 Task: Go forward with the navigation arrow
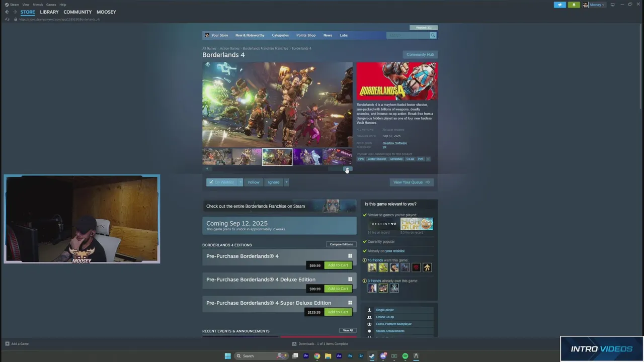pyautogui.click(x=15, y=12)
